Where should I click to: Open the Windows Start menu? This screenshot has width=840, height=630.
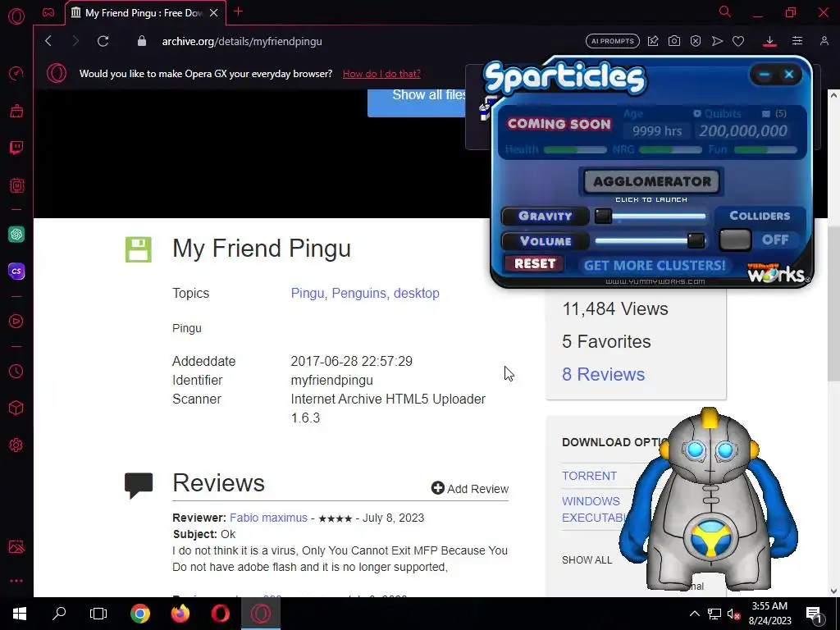click(x=20, y=614)
